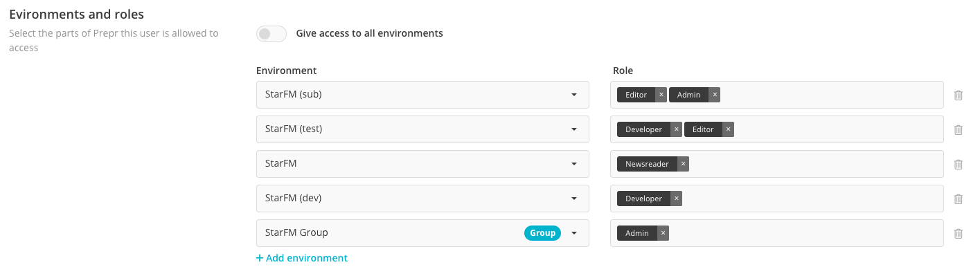Screen dimensions: 980x276
Task: Click the Add environment link
Action: click(302, 258)
